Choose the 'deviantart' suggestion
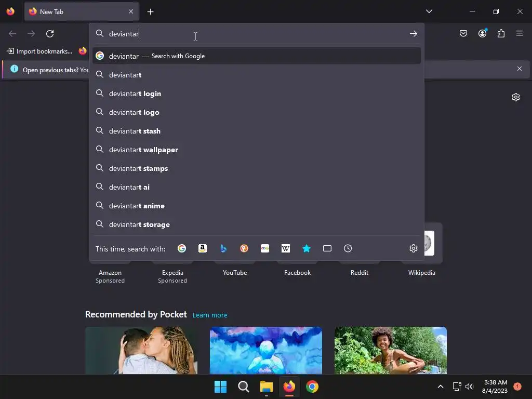The image size is (532, 399). click(x=257, y=75)
